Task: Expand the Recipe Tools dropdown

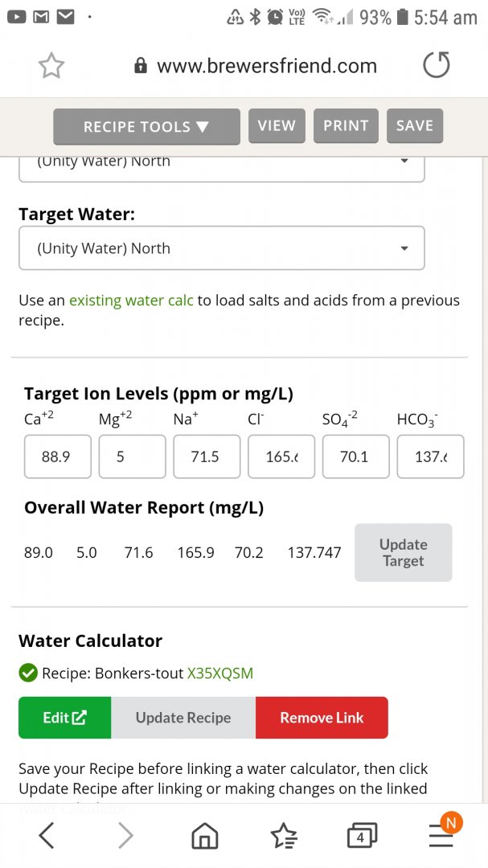Action: pos(146,127)
